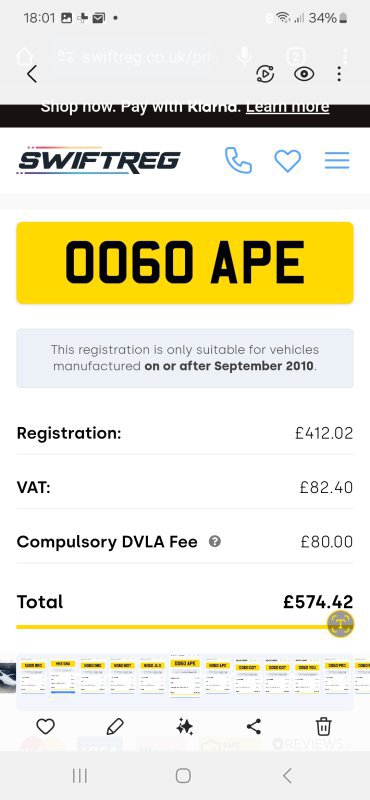Viewport: 370px width, 800px height.
Task: Tap the SwiftReg phone call icon
Action: coord(238,161)
